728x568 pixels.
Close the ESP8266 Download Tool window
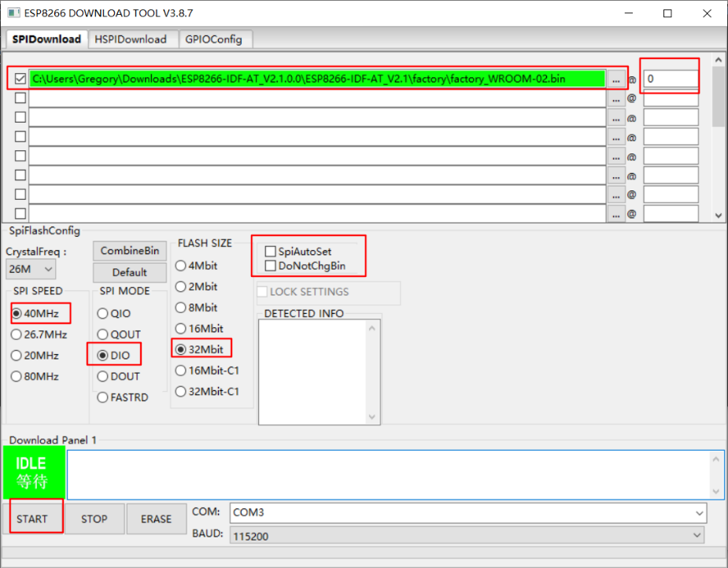707,13
